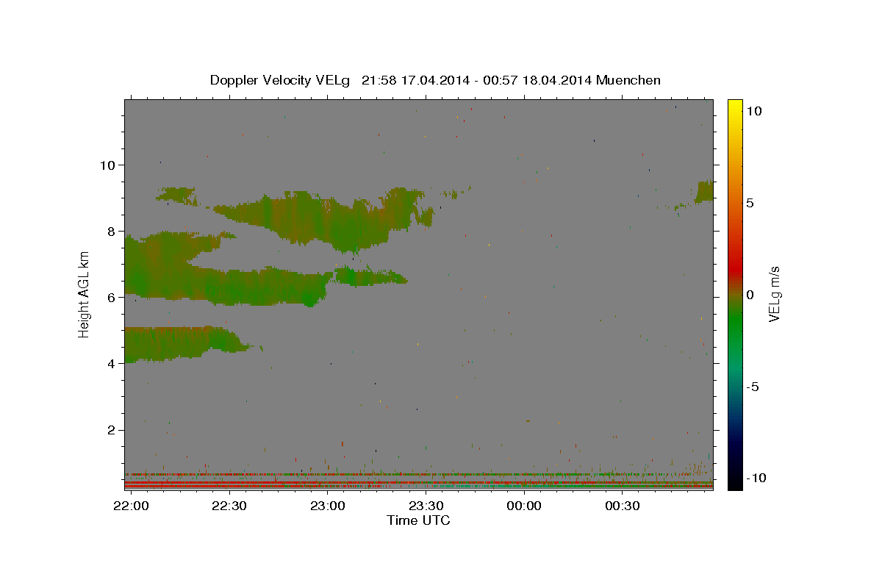Click the 00:00 time tick label
The image size is (882, 588).
coord(524,506)
